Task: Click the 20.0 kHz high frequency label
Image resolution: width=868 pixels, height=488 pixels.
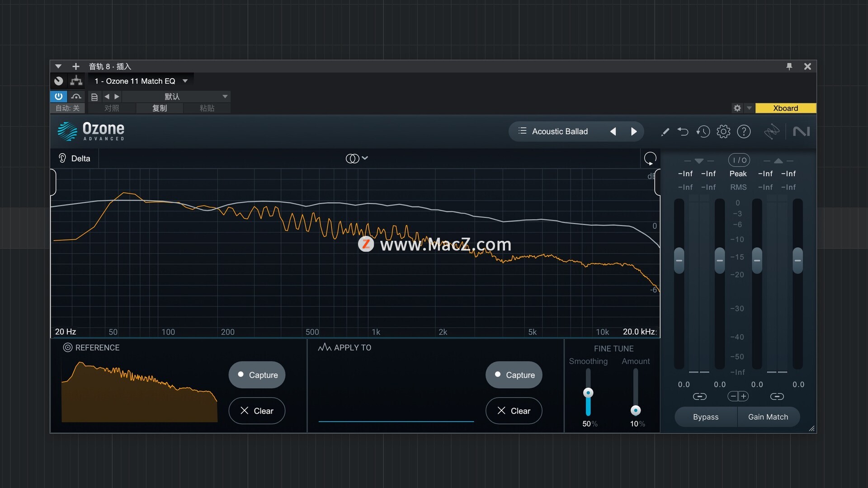Action: (x=639, y=332)
